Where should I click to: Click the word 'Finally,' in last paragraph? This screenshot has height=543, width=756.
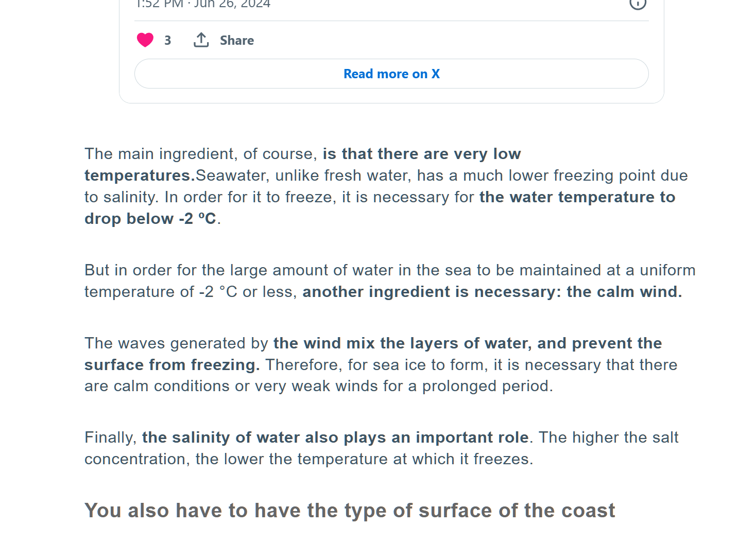(x=111, y=437)
